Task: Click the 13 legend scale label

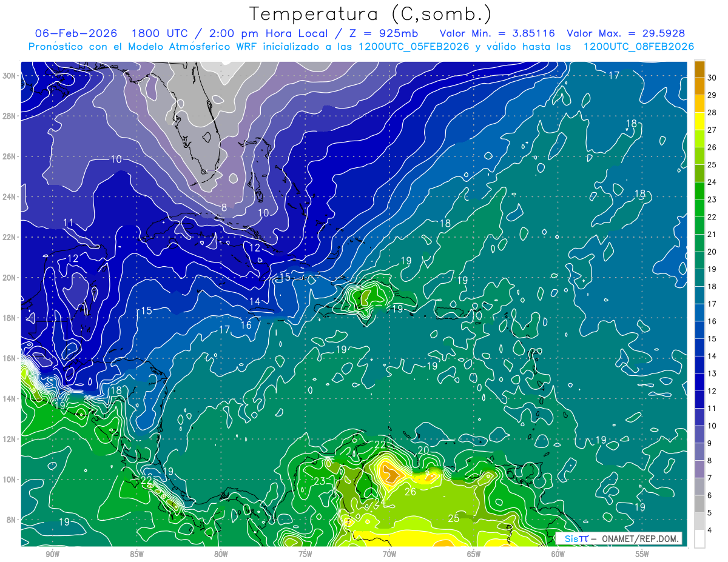Action: pyautogui.click(x=712, y=373)
